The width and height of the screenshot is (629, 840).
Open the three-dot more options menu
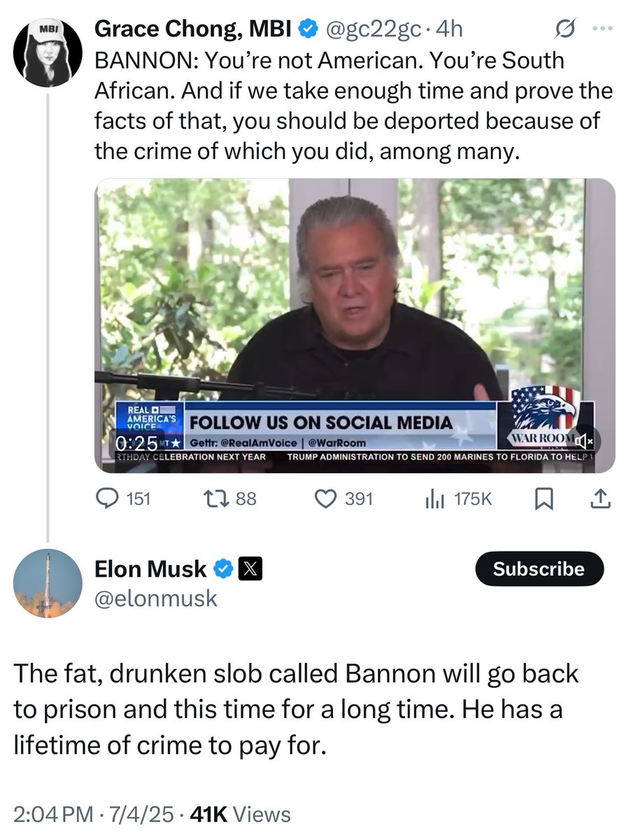point(601,29)
